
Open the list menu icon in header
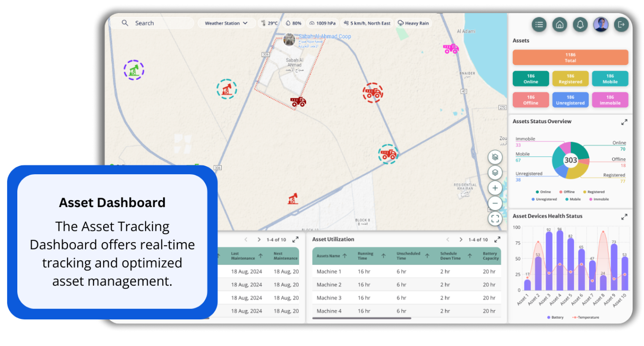pos(539,25)
